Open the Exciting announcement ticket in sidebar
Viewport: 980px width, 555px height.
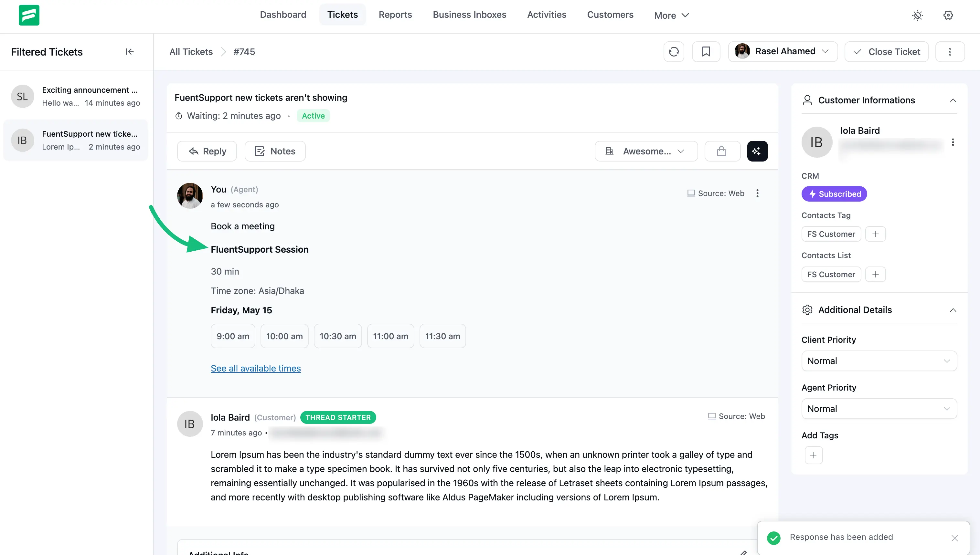76,96
